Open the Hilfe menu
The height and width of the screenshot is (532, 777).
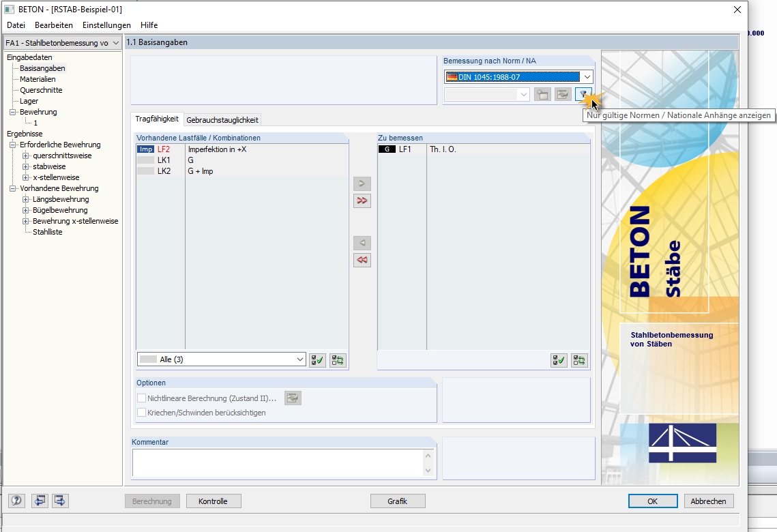click(149, 25)
